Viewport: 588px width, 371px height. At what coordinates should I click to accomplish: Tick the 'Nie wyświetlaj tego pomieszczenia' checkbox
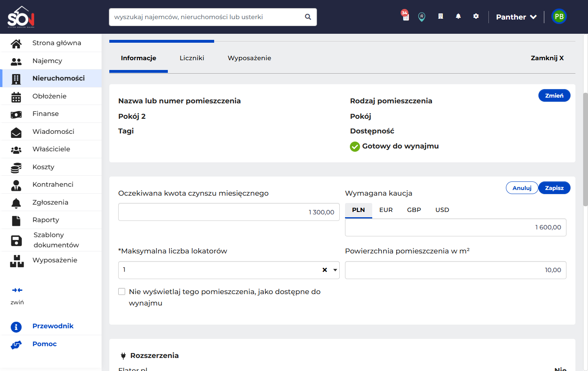122,291
